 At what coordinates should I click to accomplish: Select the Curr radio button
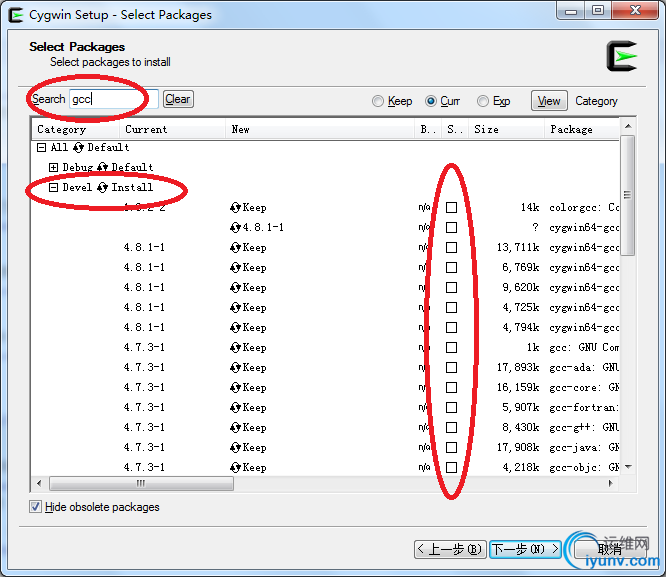click(x=431, y=101)
